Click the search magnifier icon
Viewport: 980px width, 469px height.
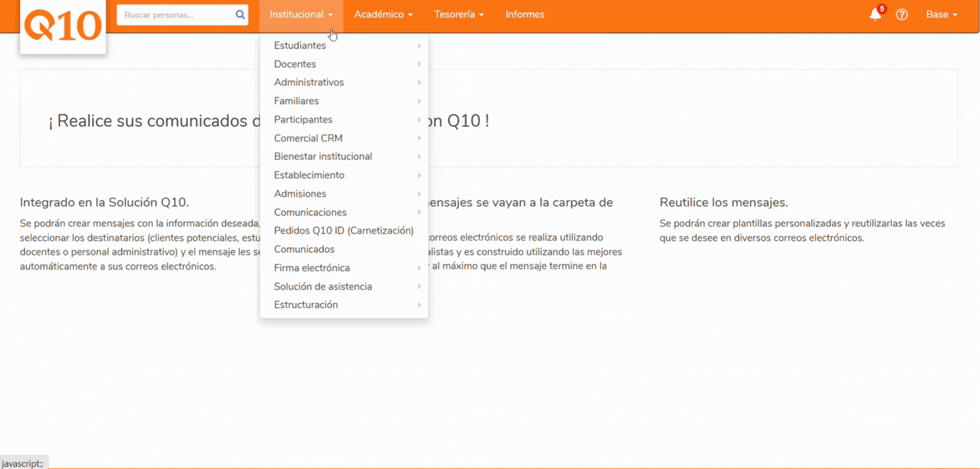pos(240,14)
